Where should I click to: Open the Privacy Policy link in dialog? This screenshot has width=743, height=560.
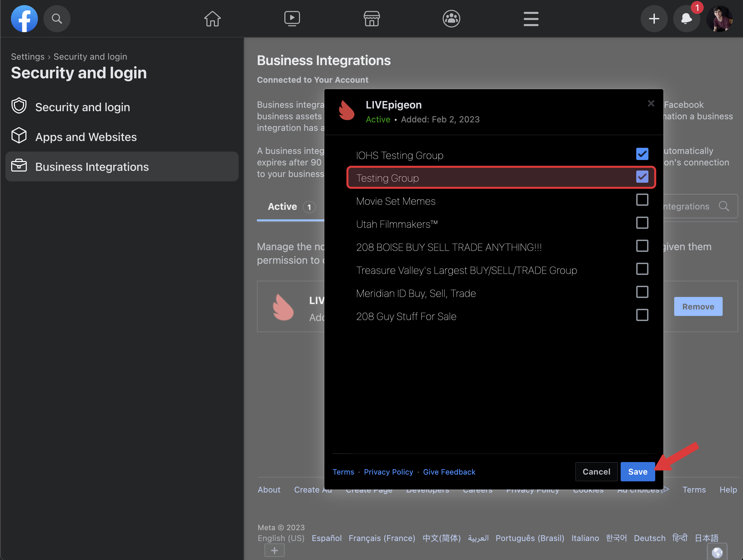(x=388, y=472)
